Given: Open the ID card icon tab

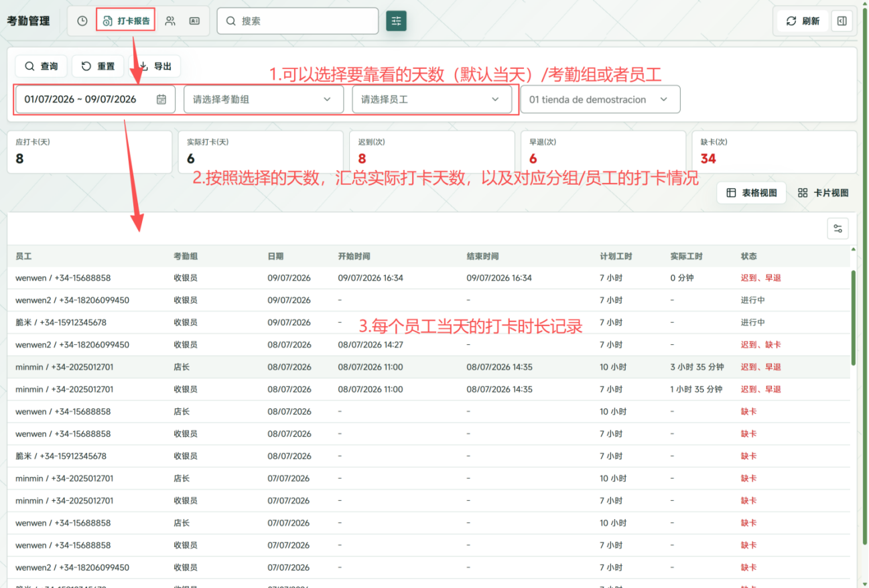Looking at the screenshot, I should point(194,21).
